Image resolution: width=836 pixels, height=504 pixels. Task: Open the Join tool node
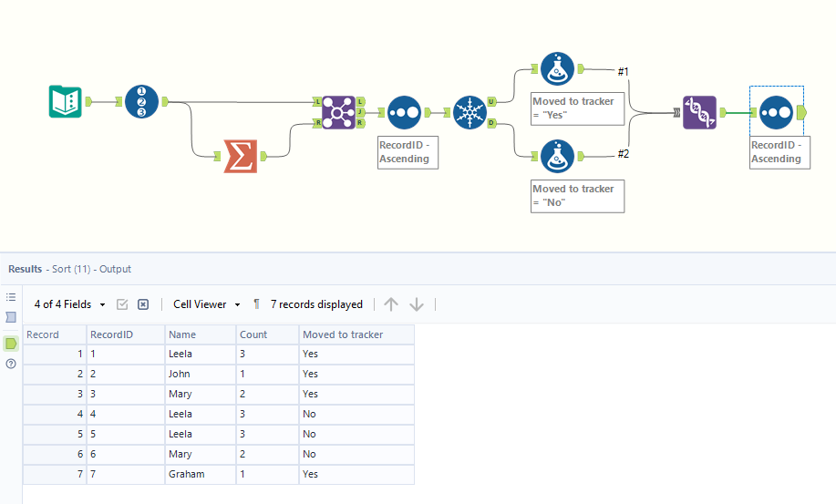pos(337,112)
